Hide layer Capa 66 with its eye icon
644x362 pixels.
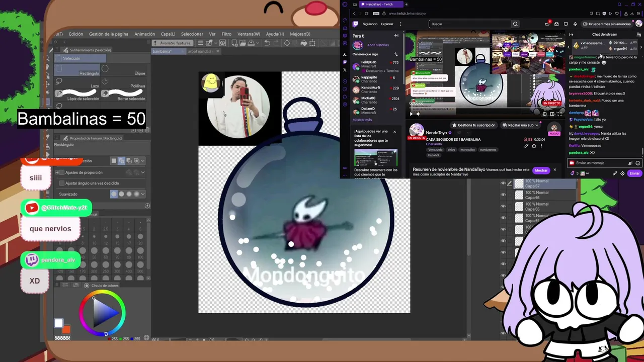coord(503,195)
